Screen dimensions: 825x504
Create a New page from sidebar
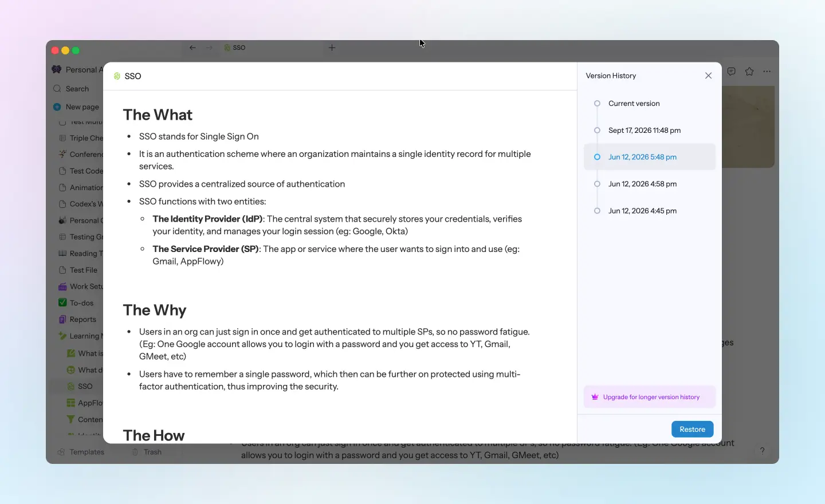[x=77, y=107]
